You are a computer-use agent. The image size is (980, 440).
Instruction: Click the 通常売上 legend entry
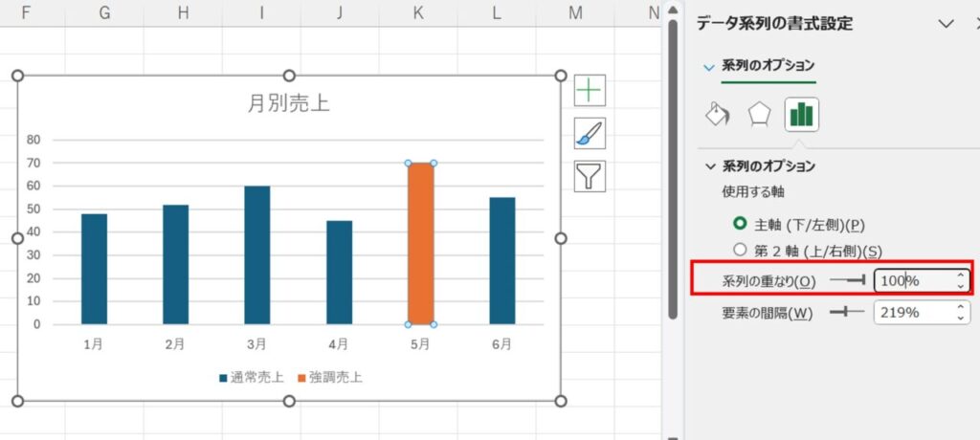tap(252, 378)
